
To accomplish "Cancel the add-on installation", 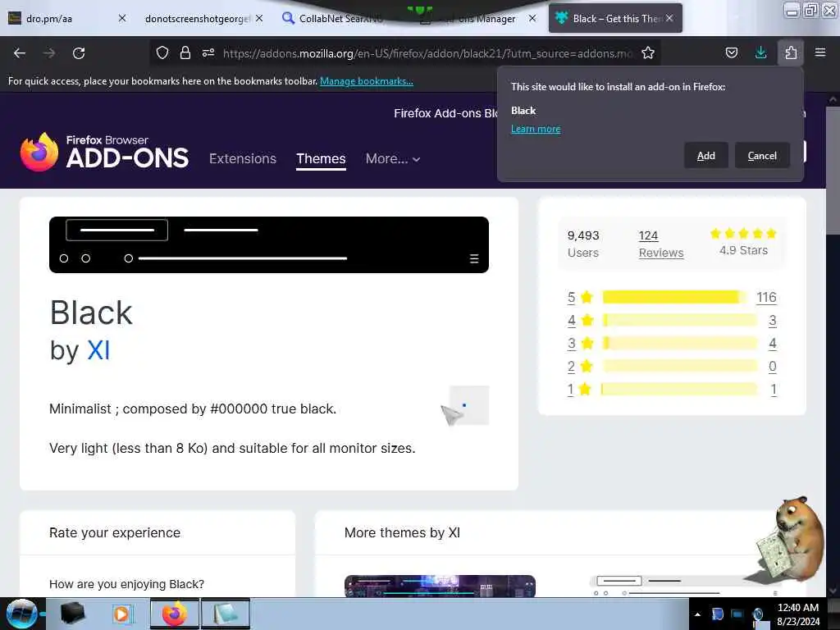I will pyautogui.click(x=762, y=155).
